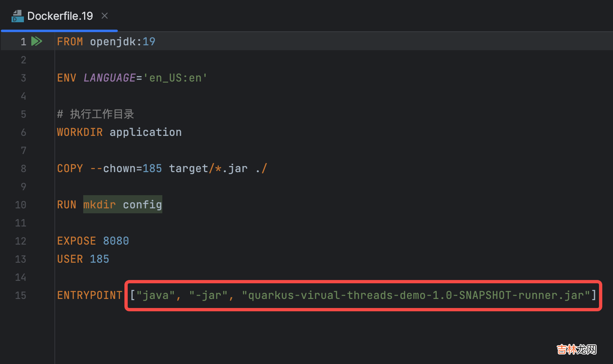Image resolution: width=613 pixels, height=364 pixels.
Task: Click the FROM keyword on line 1
Action: click(70, 42)
